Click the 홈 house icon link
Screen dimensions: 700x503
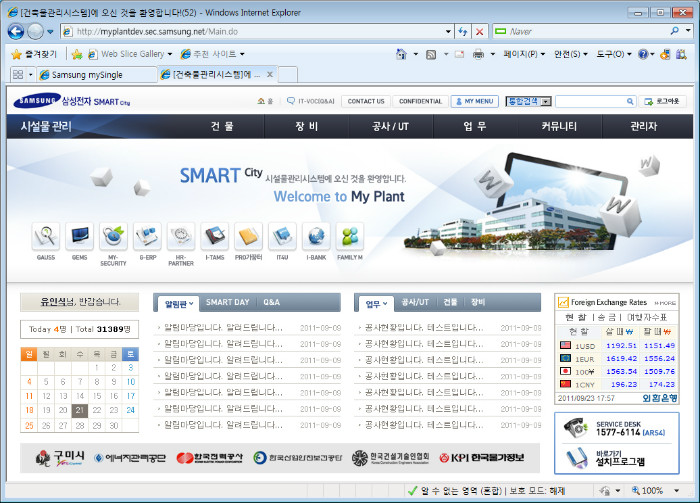coord(265,101)
